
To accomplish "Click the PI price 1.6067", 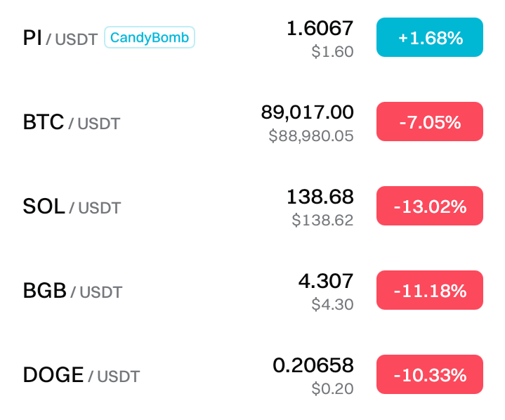I will [x=320, y=28].
